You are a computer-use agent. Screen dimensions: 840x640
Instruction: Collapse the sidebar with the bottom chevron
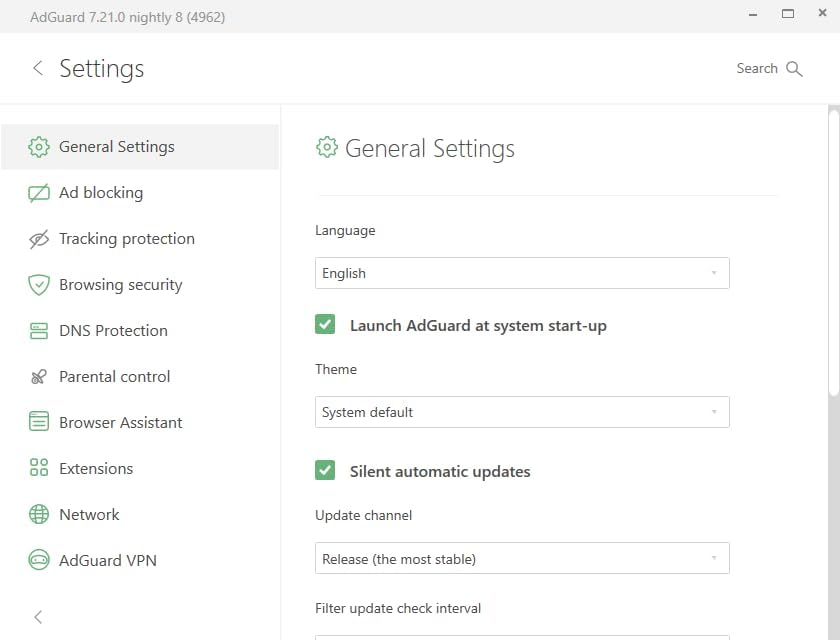click(38, 617)
